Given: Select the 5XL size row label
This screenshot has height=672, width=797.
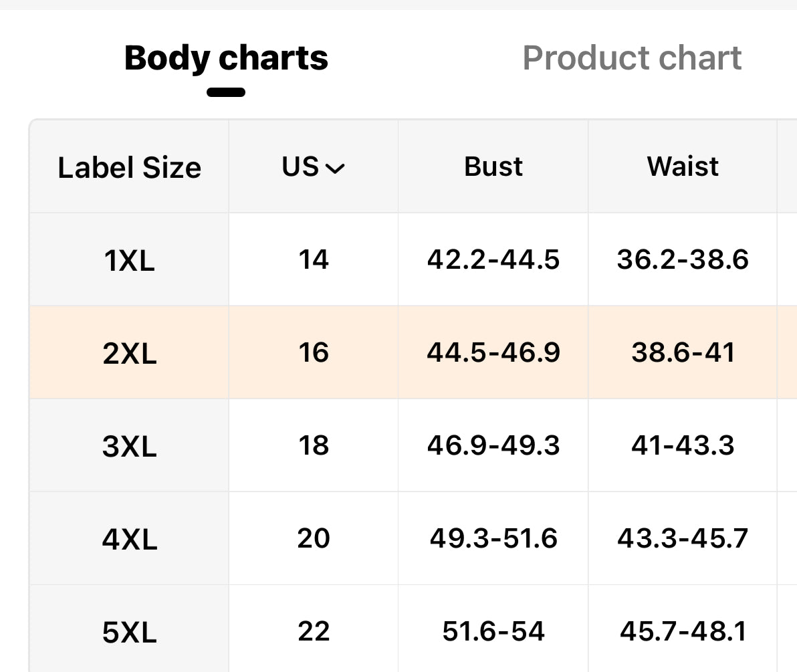Looking at the screenshot, I should (x=129, y=631).
